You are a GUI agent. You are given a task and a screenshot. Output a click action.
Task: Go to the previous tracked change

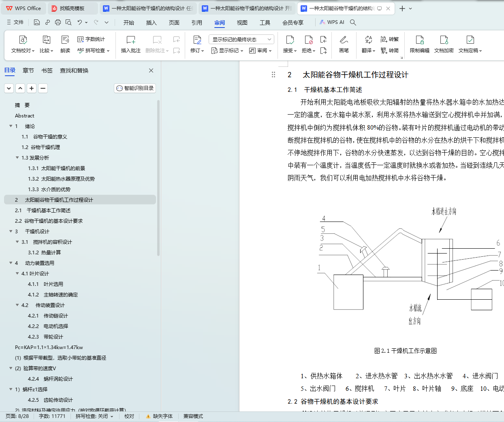323,39
